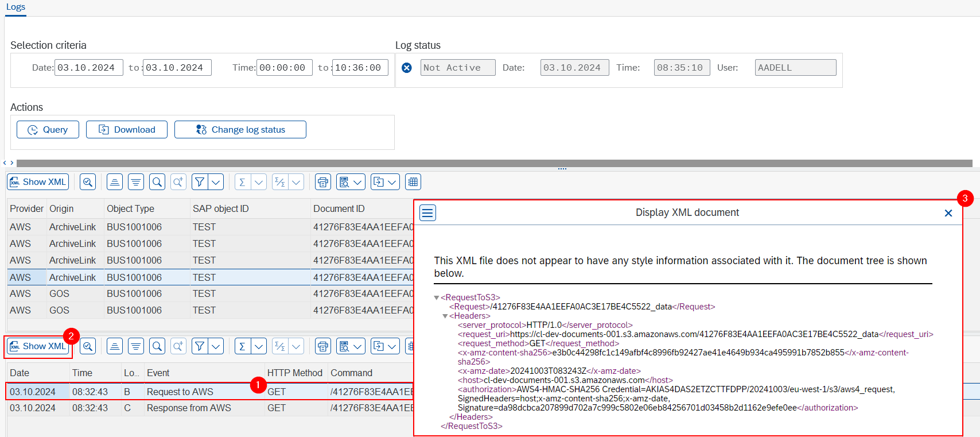The image size is (980, 437).
Task: Sort ascending in the log events toolbar
Action: [115, 346]
